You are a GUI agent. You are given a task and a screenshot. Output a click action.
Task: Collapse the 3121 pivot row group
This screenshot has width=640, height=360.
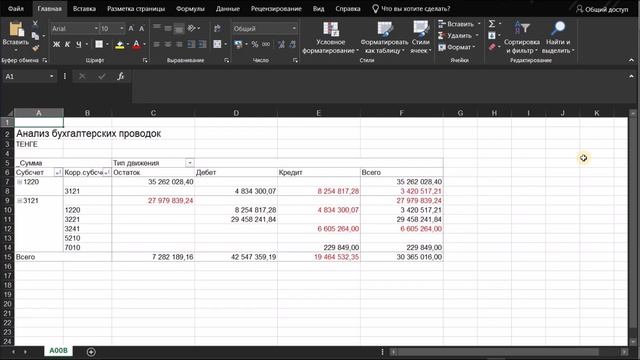[x=19, y=201]
